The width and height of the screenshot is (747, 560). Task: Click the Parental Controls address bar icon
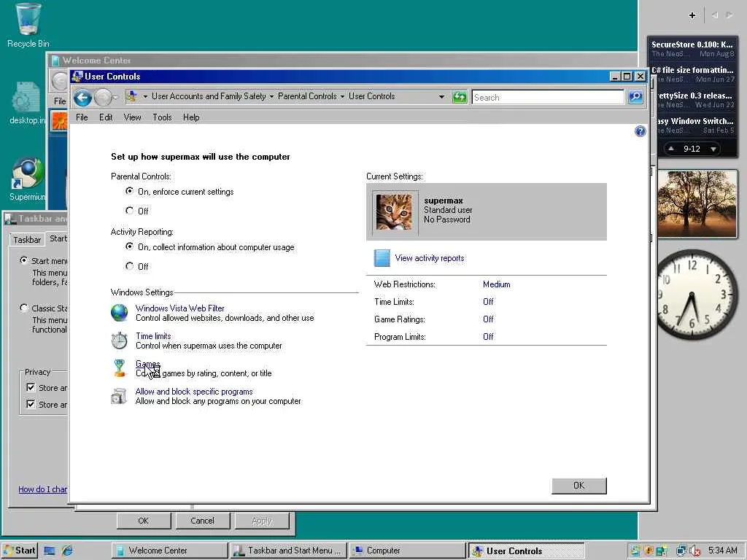pyautogui.click(x=132, y=96)
